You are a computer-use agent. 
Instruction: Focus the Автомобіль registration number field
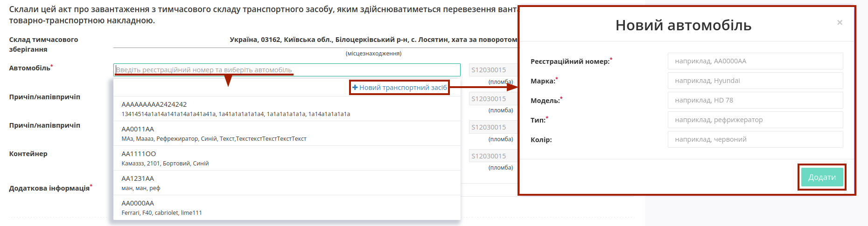click(x=287, y=70)
